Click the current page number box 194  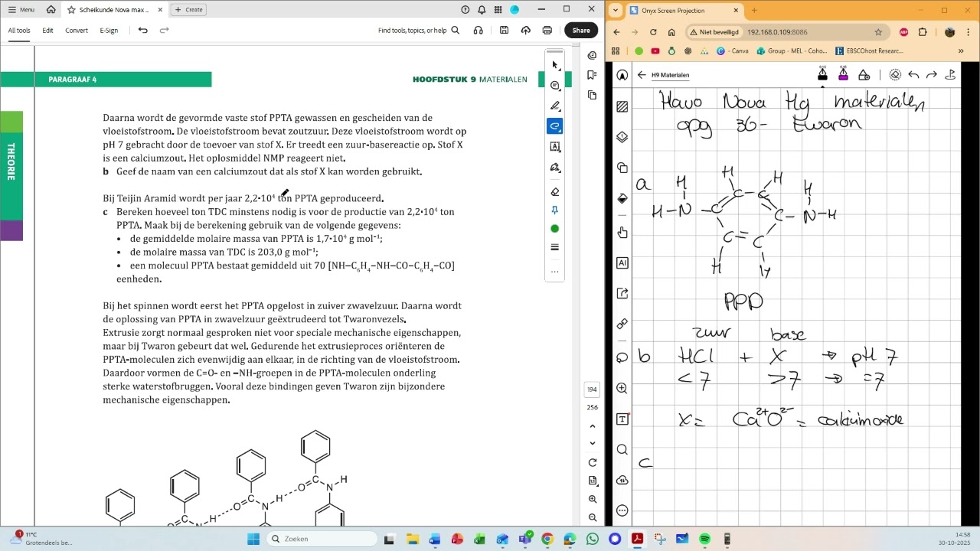click(x=592, y=390)
